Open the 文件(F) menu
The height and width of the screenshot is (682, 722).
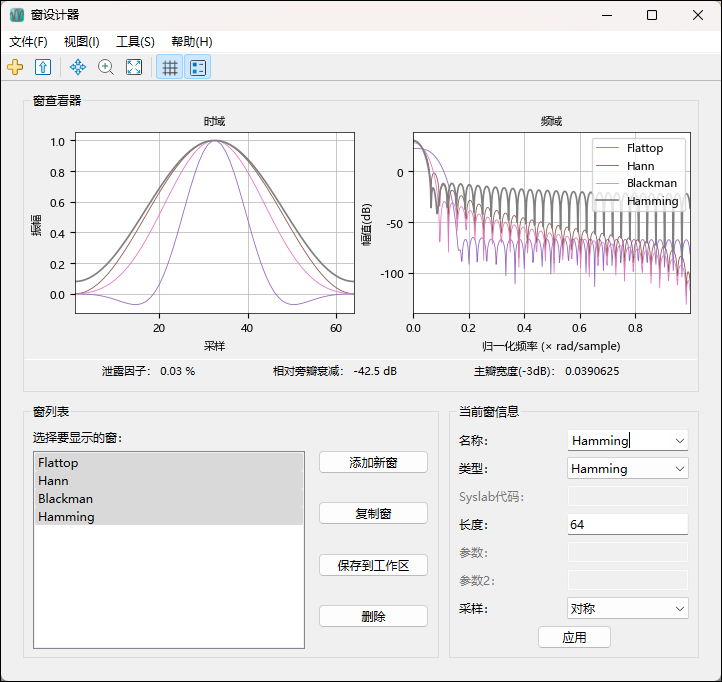28,42
